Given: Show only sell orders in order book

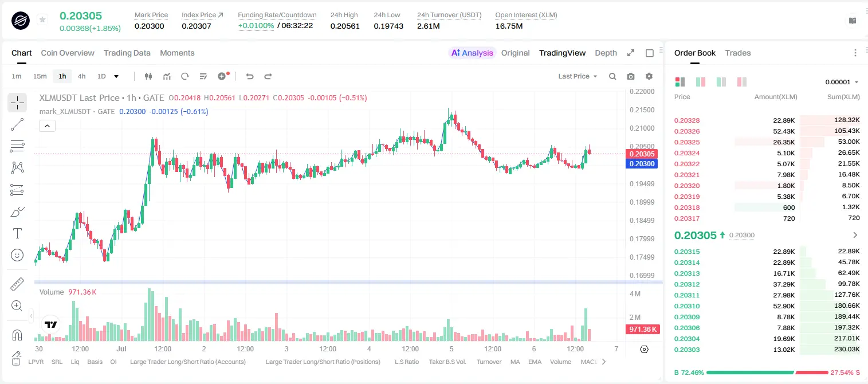Looking at the screenshot, I should coord(741,82).
